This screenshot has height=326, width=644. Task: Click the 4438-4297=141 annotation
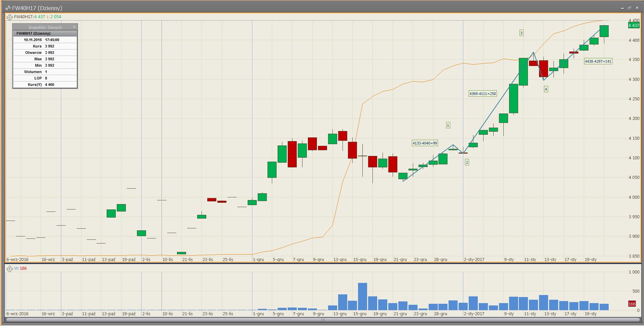pos(598,61)
